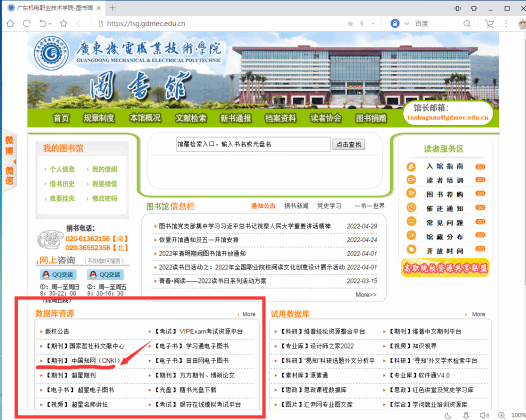The width and height of the screenshot is (526, 420).
Task: Click the orange 高职院校 alliance banner
Action: click(x=445, y=268)
